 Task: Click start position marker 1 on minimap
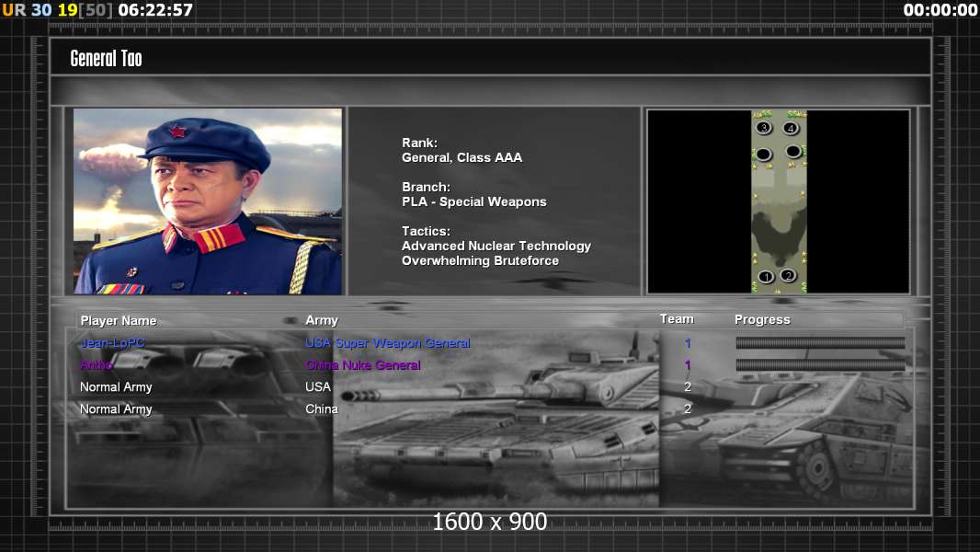(x=766, y=276)
